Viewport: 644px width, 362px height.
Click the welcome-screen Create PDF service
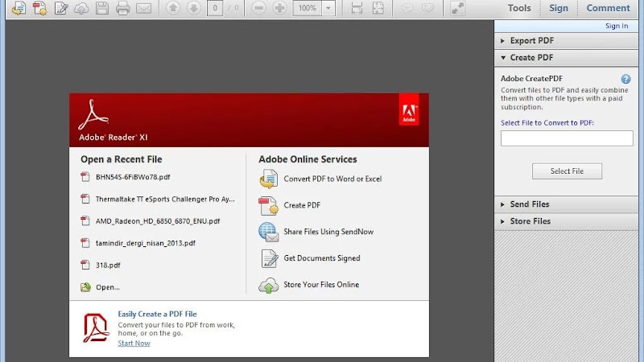click(x=302, y=205)
